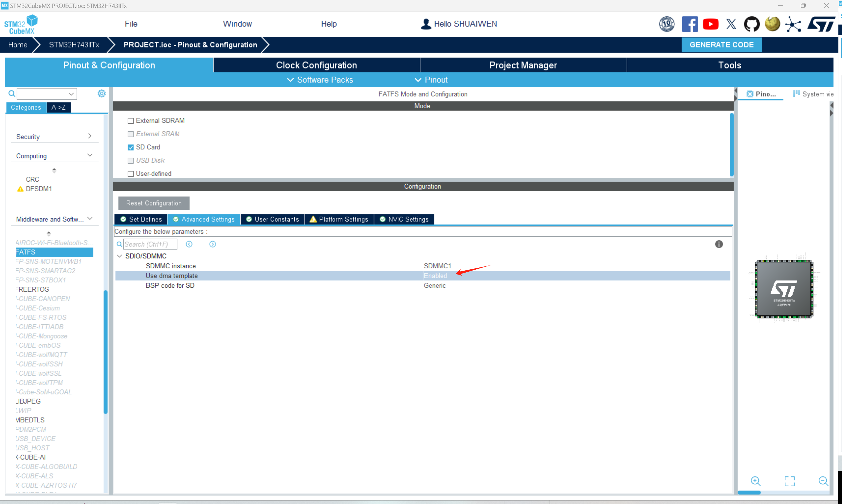Collapse the SDIO/SDMMC parameter group
Screen dimensions: 842x504
coord(119,256)
